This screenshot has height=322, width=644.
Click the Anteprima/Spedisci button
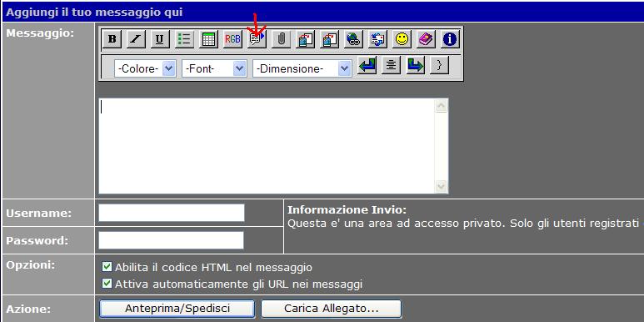coord(177,309)
